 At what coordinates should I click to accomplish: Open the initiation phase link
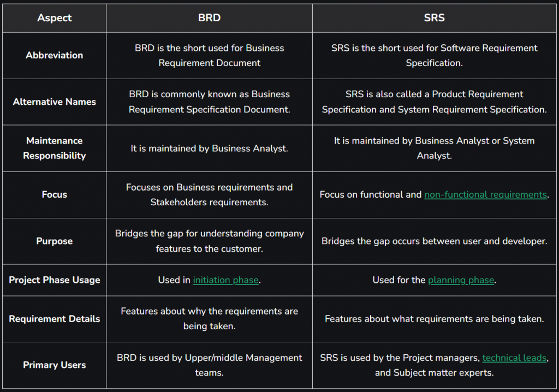(x=225, y=280)
